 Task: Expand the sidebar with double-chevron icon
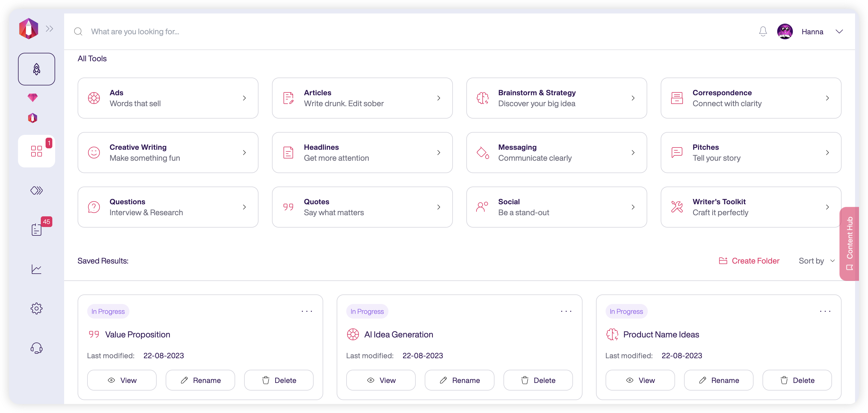coord(50,29)
